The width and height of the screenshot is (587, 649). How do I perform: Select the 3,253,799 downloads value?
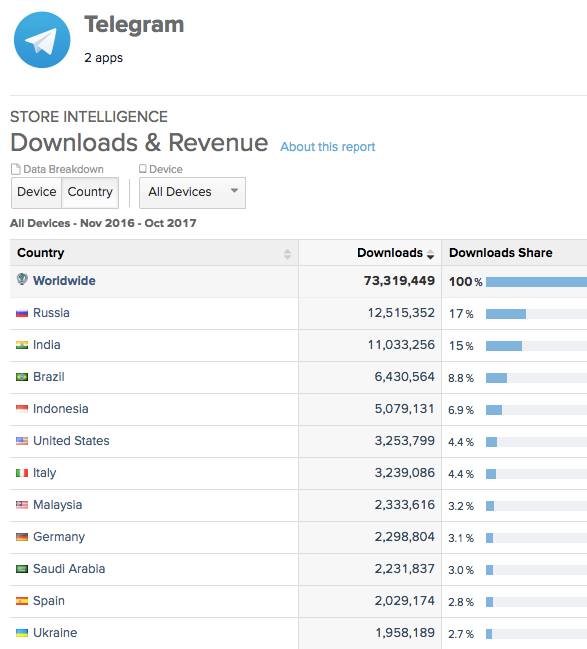pos(404,441)
